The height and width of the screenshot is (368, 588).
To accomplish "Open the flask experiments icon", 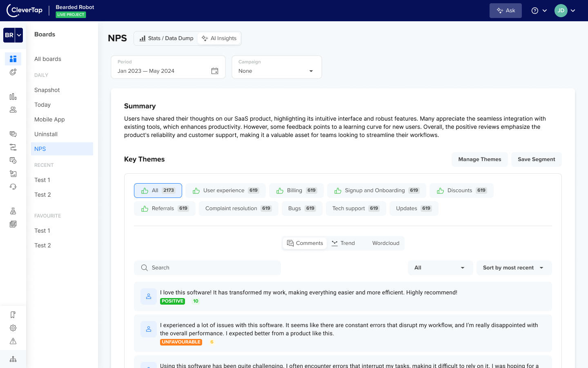I will tap(13, 211).
